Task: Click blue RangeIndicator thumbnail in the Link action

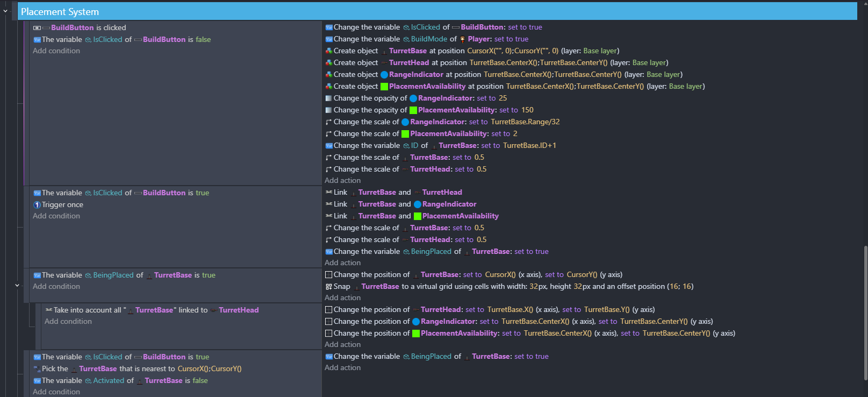Action: point(417,204)
